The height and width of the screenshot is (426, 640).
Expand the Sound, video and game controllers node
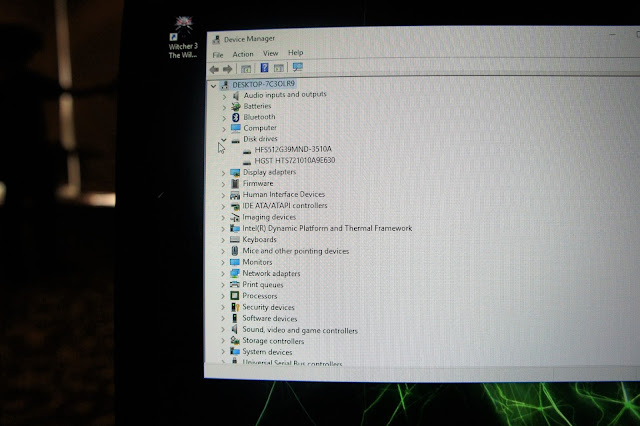pyautogui.click(x=223, y=329)
